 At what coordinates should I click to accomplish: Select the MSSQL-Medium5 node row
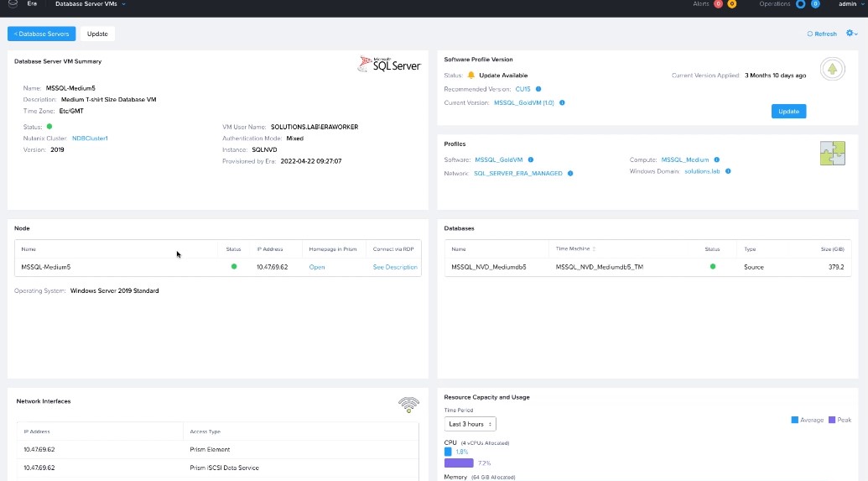pos(217,267)
